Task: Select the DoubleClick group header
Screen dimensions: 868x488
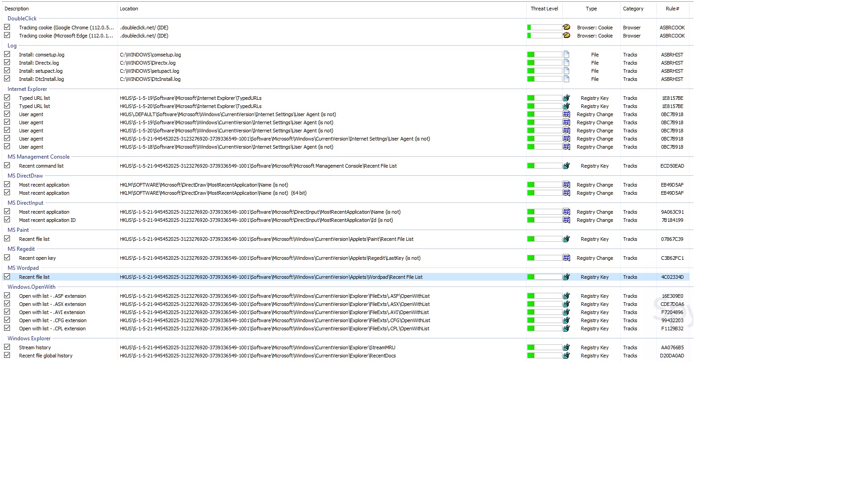Action: pos(22,19)
